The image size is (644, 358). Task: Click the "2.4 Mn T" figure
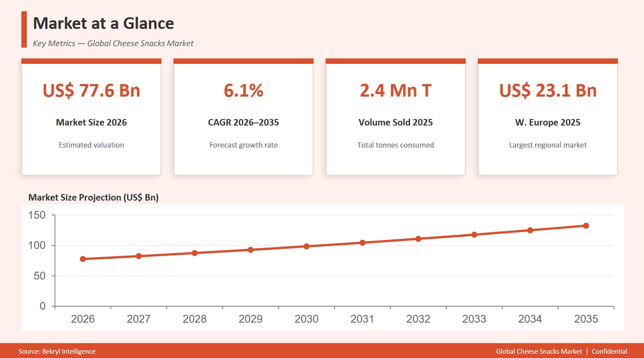pyautogui.click(x=396, y=91)
